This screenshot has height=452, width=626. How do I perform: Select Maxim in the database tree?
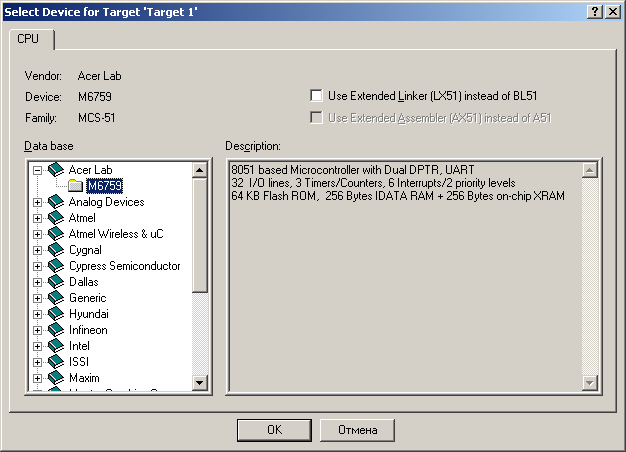tap(84, 377)
